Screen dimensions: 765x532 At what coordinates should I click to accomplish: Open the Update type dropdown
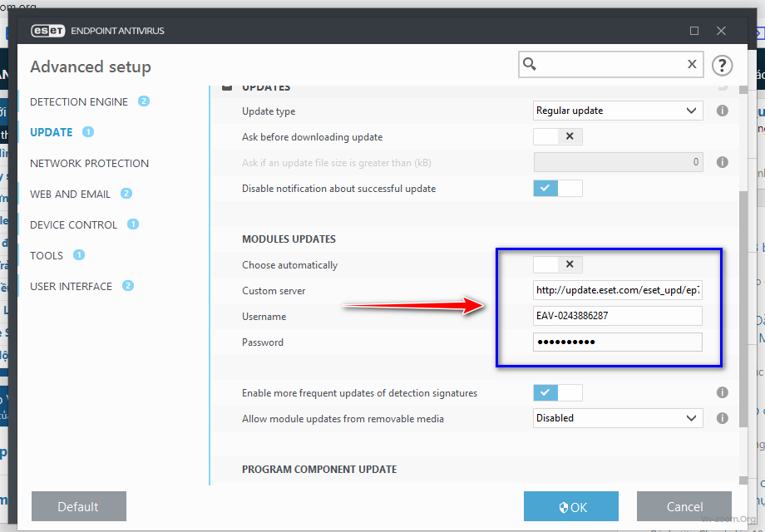point(617,111)
